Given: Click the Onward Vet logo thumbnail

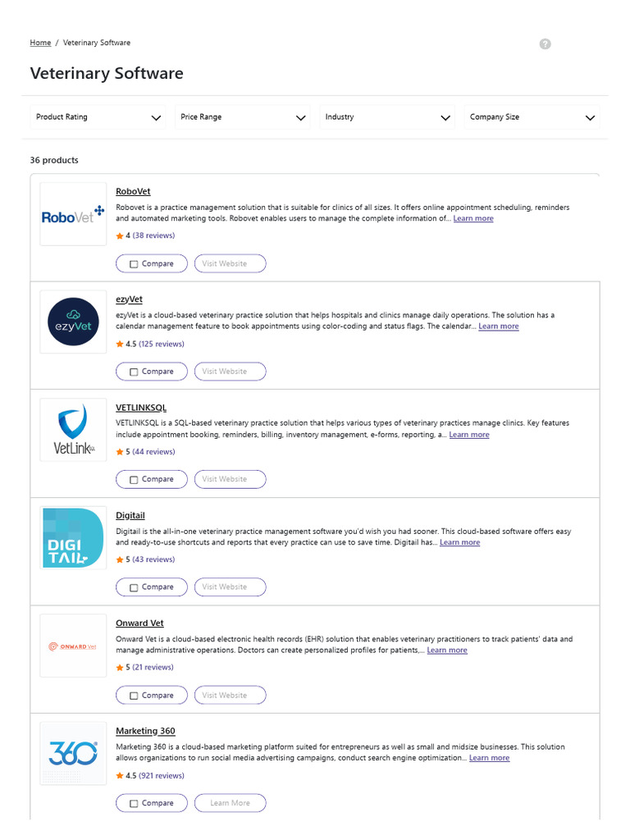Looking at the screenshot, I should (73, 646).
